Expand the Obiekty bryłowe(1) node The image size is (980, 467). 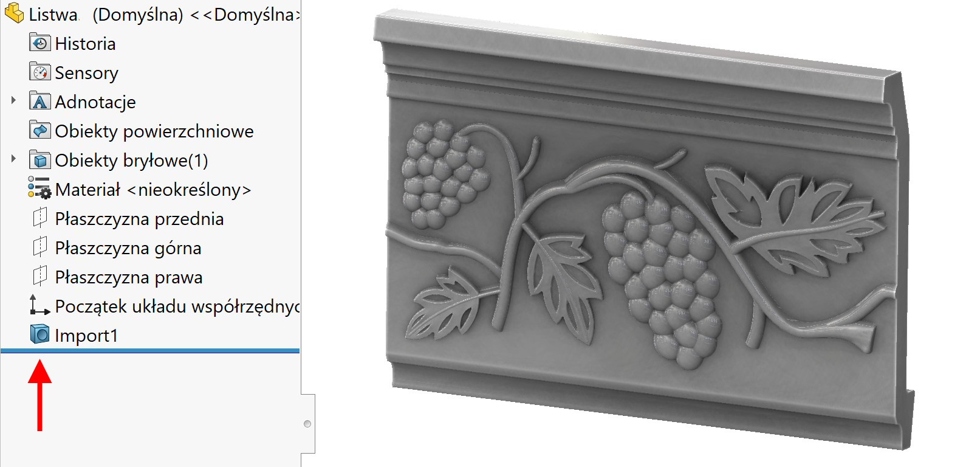[13, 159]
